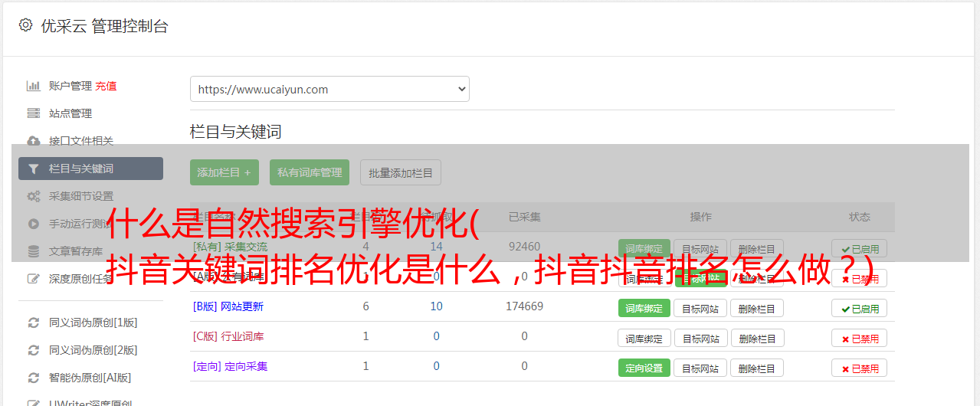Image resolution: width=980 pixels, height=406 pixels.
Task: Toggle the 已禁用 status of 定向采集
Action: pos(860,368)
